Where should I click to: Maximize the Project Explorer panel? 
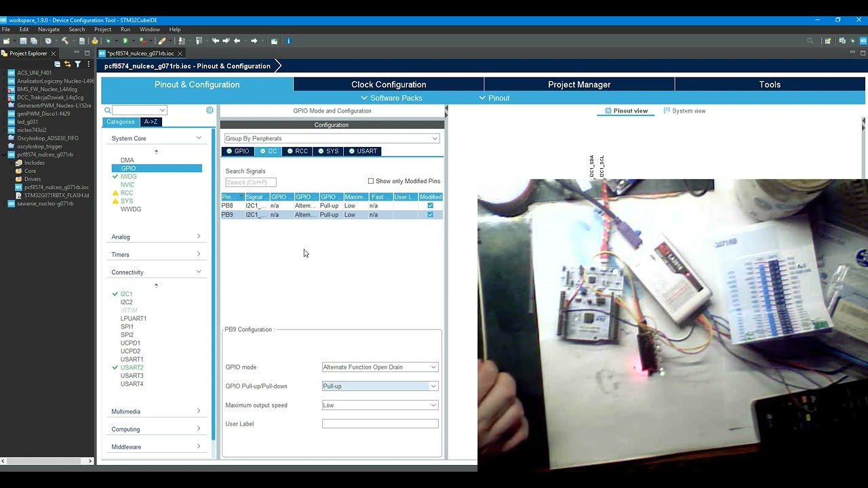pyautogui.click(x=87, y=53)
